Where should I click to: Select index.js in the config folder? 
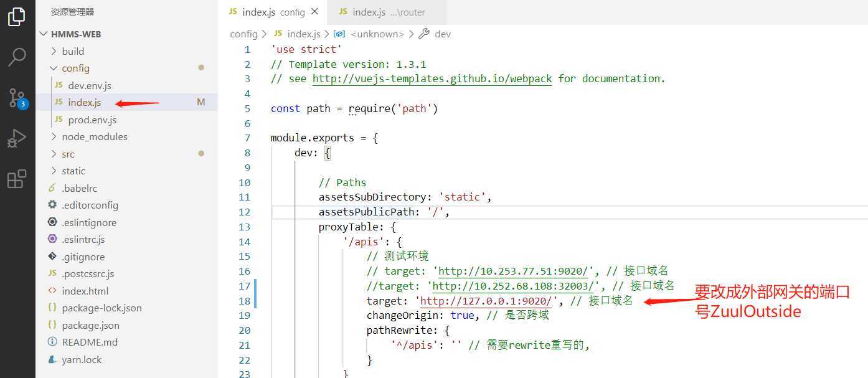click(126, 102)
